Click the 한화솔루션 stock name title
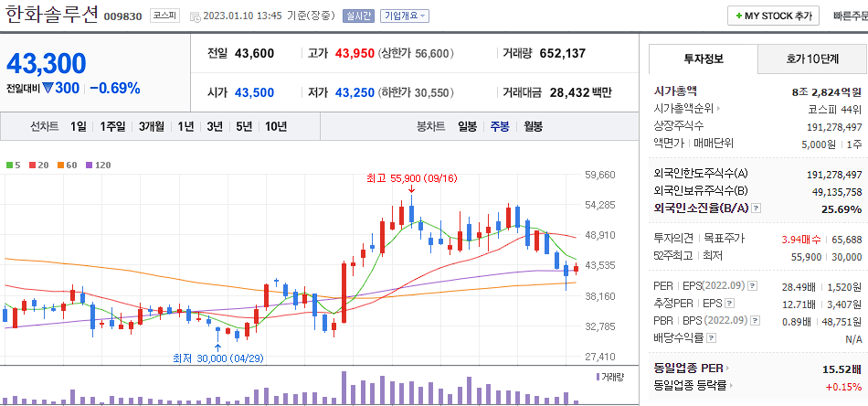 (51, 14)
